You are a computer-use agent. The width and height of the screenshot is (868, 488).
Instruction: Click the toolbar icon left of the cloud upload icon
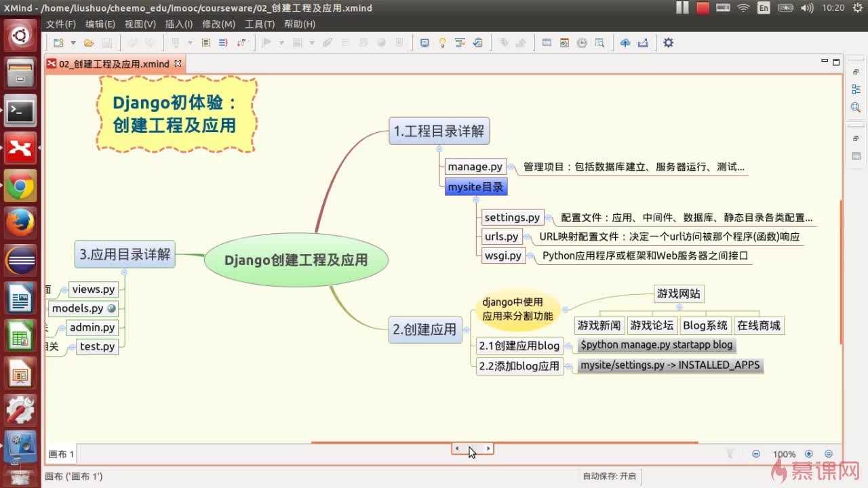click(599, 43)
